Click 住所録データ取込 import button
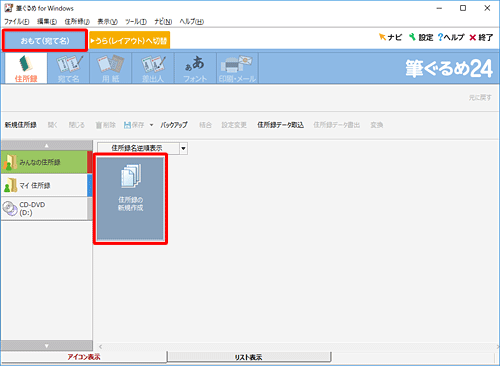The width and height of the screenshot is (500, 366). point(280,125)
